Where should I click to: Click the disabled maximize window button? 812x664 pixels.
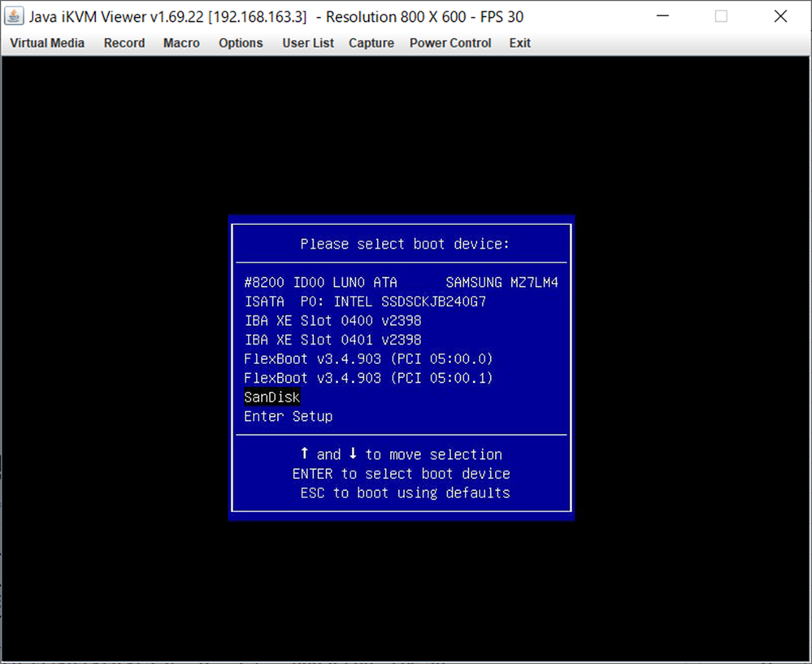click(721, 16)
